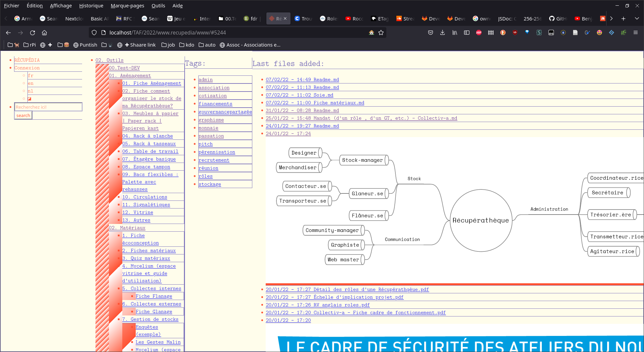Reload the page with the refresh icon

tap(33, 33)
